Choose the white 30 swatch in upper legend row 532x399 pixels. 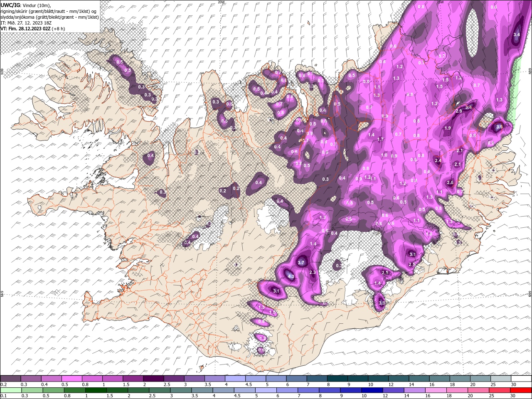point(521,379)
